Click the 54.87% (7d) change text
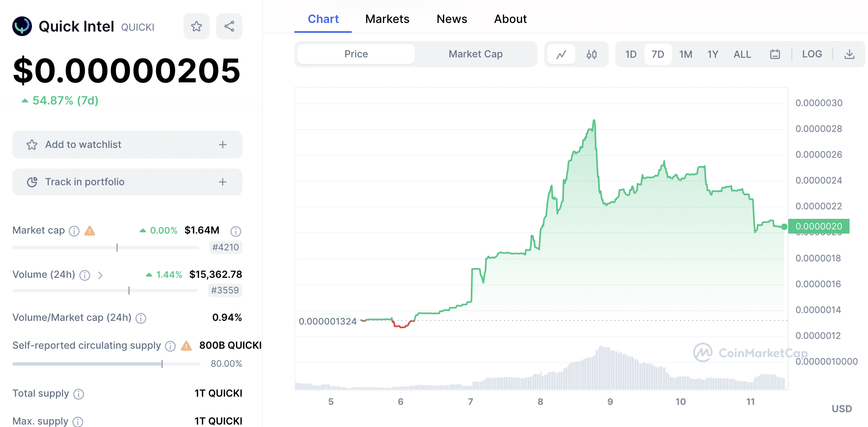The width and height of the screenshot is (868, 427). 60,100
